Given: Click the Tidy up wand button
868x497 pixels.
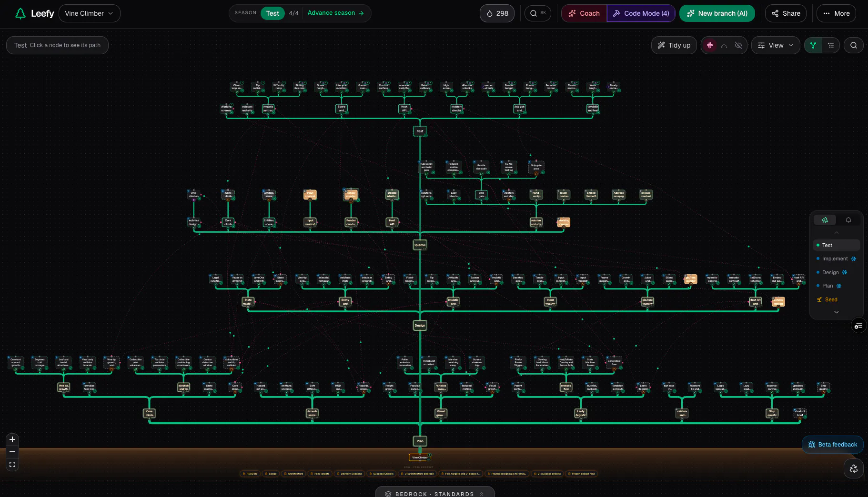Looking at the screenshot, I should [x=674, y=45].
